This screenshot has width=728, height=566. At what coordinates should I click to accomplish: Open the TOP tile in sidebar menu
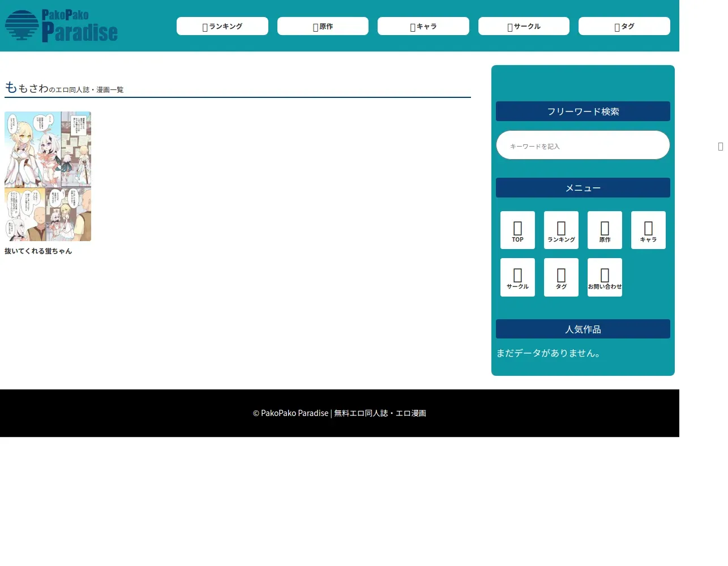[517, 230]
